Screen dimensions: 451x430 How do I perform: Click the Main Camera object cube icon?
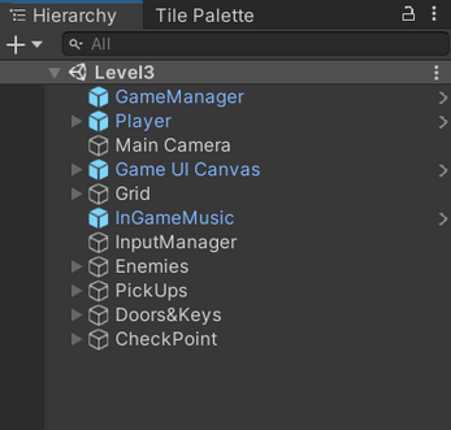coord(98,146)
